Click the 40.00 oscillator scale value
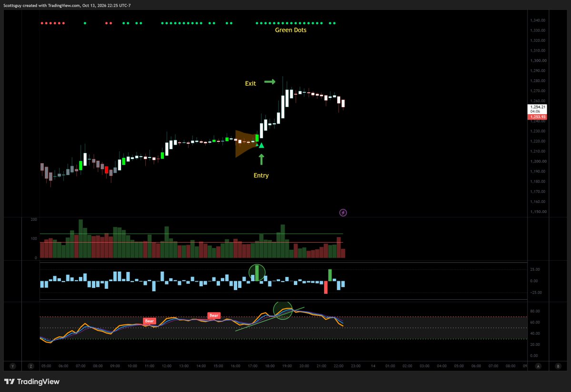 pos(535,333)
